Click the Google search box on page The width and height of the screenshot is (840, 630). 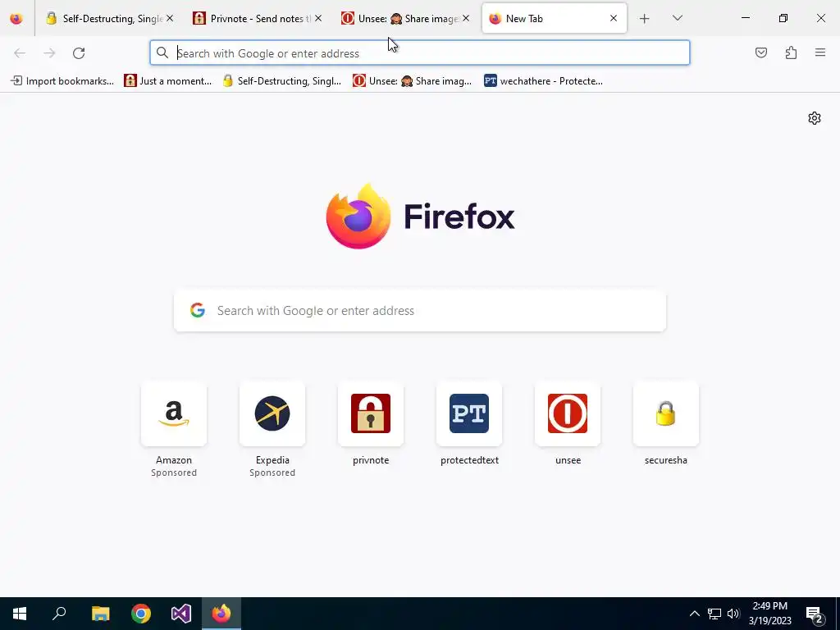click(x=419, y=311)
